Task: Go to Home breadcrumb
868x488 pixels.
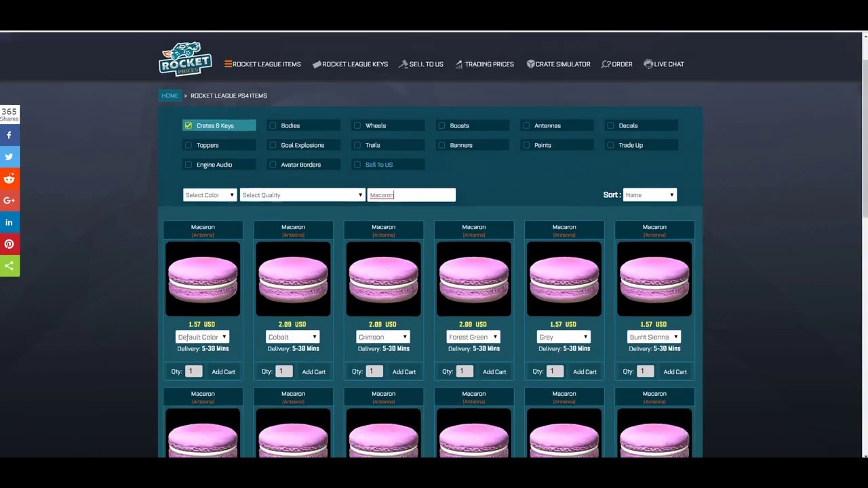Action: click(170, 96)
